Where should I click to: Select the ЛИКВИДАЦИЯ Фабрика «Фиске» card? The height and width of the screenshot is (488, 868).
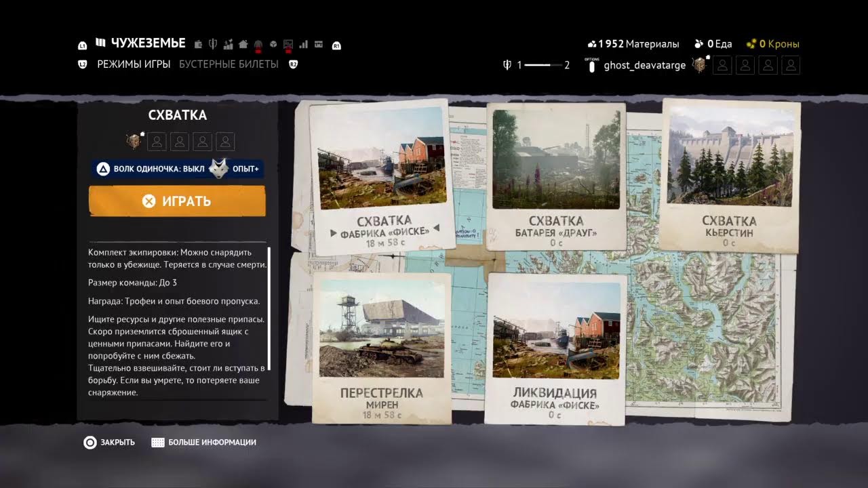[x=555, y=348]
